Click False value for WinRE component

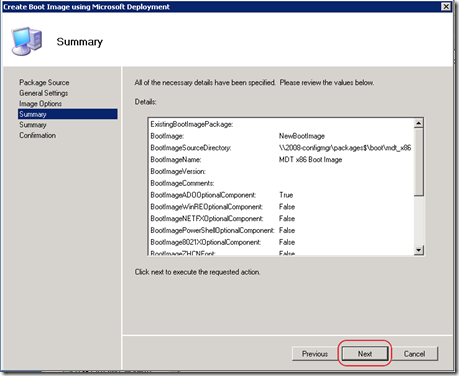pos(287,207)
